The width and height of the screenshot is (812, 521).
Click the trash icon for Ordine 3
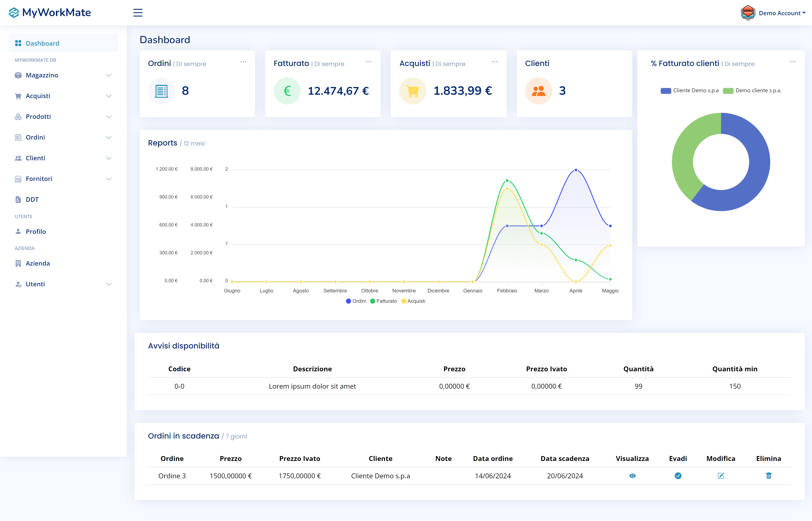coord(768,476)
